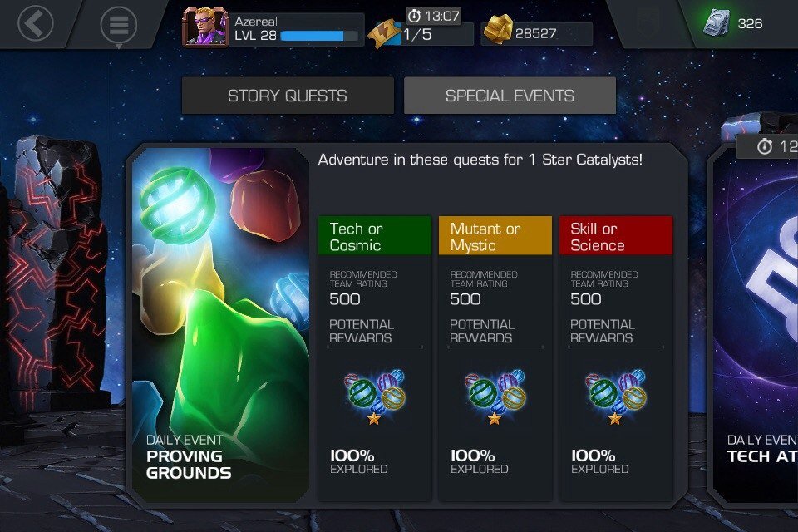The image size is (798, 532).
Task: Switch to Special Events tab
Action: coord(510,96)
